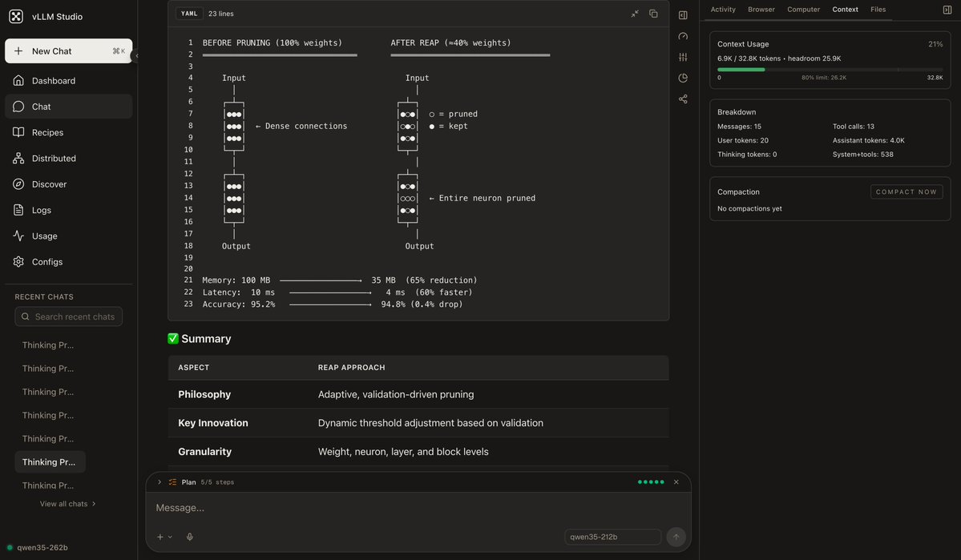Start a New Chat
Screen dimensions: 961x560
[69, 50]
